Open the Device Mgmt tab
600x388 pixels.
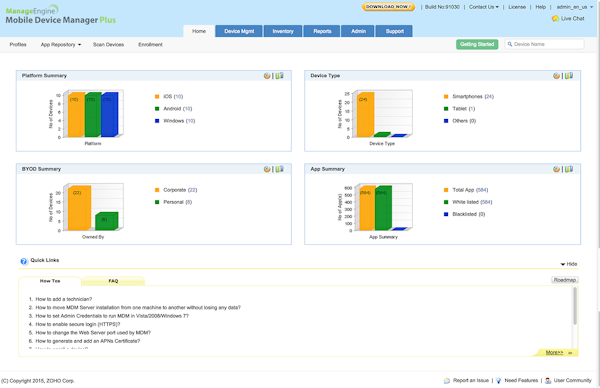[239, 31]
